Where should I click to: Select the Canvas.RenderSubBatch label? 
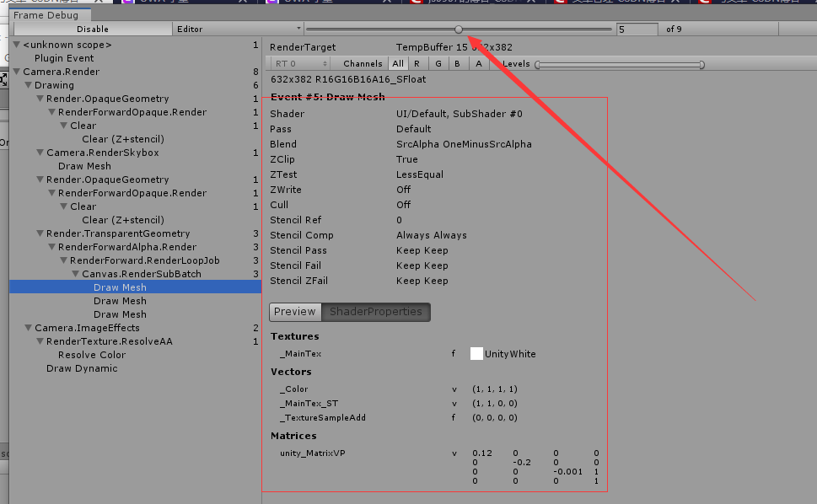point(141,274)
